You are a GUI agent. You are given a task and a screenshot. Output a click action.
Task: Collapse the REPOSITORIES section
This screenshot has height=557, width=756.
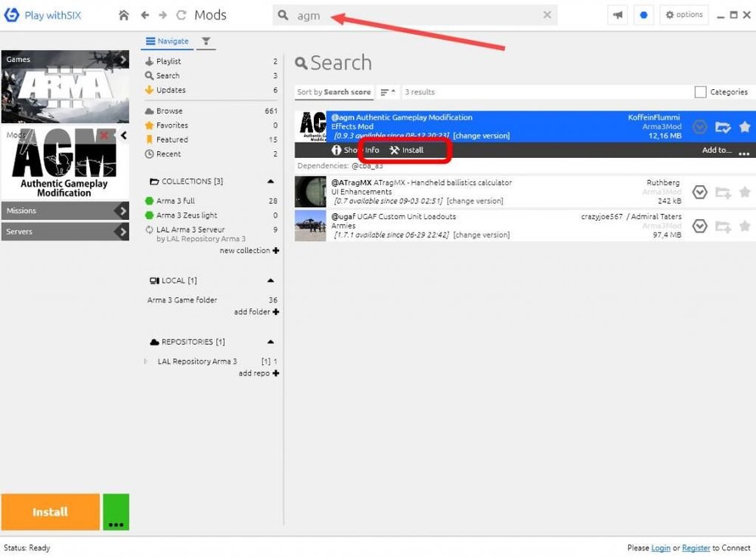pos(271,342)
